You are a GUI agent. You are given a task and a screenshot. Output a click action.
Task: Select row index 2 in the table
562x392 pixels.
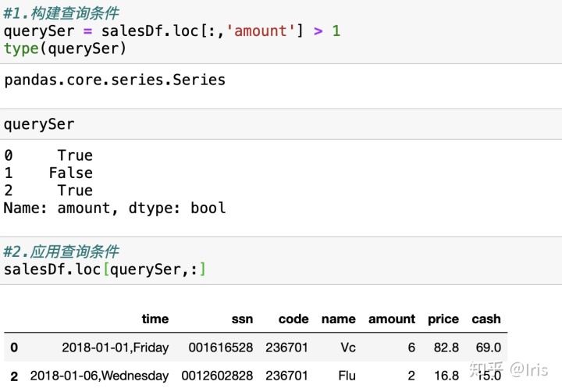coord(13,376)
